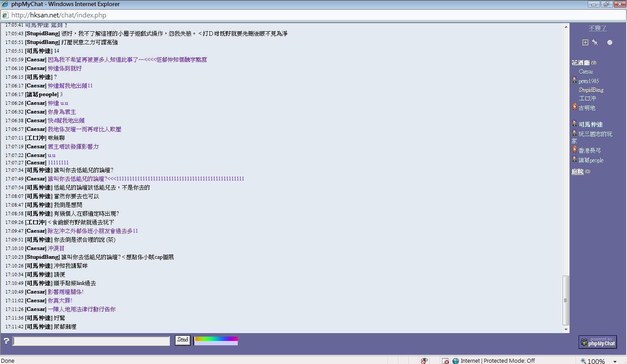Viewport: 627px width, 364px height.
Task: Click the chat scrollbar down arrow
Action: pyautogui.click(x=566, y=330)
